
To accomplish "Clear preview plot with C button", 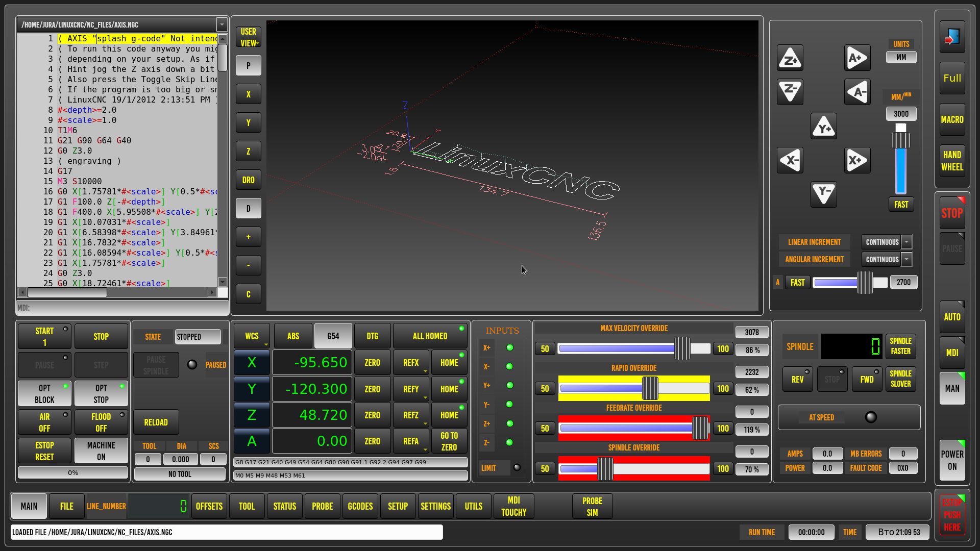I will [249, 294].
